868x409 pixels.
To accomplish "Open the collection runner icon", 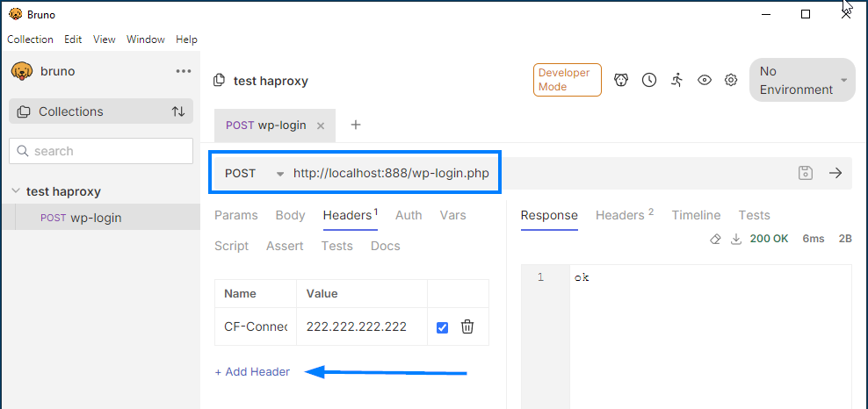I will pos(676,80).
